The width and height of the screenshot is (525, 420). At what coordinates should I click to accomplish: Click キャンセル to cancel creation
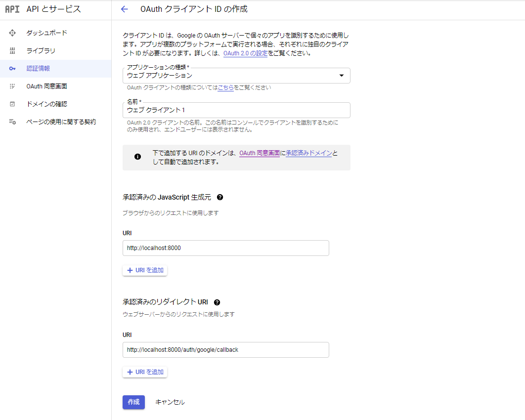pyautogui.click(x=170, y=402)
